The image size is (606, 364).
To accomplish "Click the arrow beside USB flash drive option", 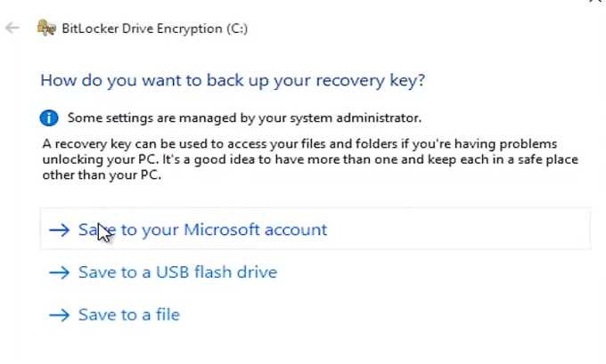I will (59, 272).
